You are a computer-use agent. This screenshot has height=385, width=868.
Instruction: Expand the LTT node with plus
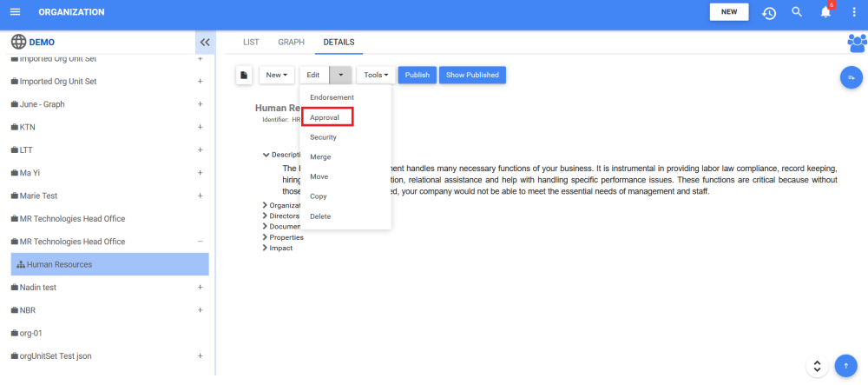point(201,150)
